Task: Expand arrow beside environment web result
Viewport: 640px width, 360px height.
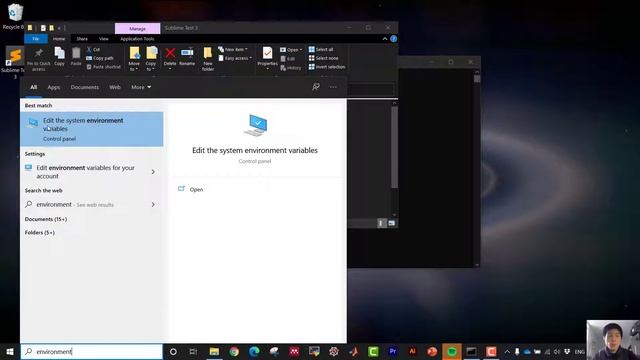Action: click(x=153, y=204)
